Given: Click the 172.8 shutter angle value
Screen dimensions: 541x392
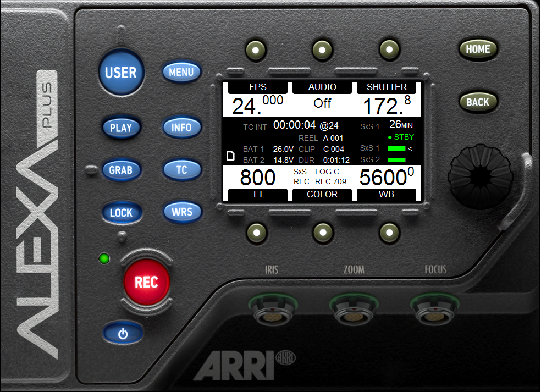Looking at the screenshot, I should click(387, 105).
